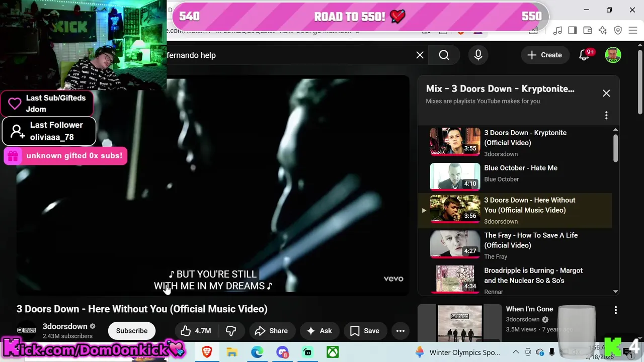Play 3 Doors Down Kryptonite thumbnail
The height and width of the screenshot is (362, 644).
pos(455,141)
